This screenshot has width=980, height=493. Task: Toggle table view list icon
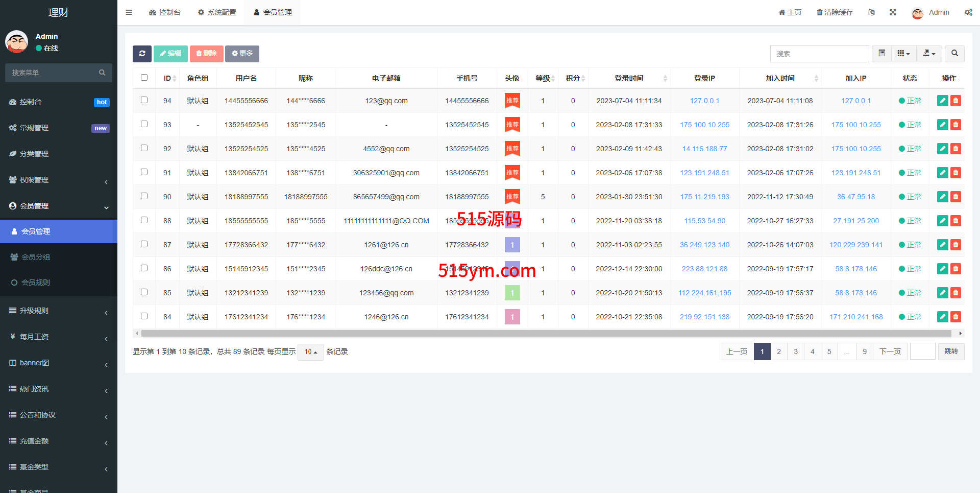point(881,54)
